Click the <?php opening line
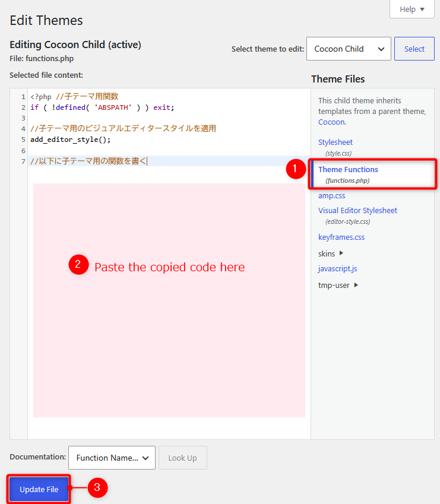Viewport: 440px width, 504px height. tap(74, 96)
